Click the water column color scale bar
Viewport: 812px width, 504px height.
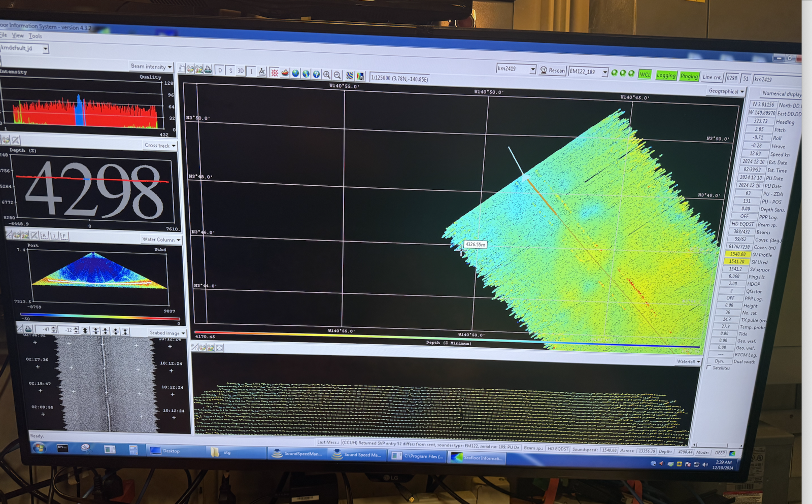pyautogui.click(x=100, y=317)
